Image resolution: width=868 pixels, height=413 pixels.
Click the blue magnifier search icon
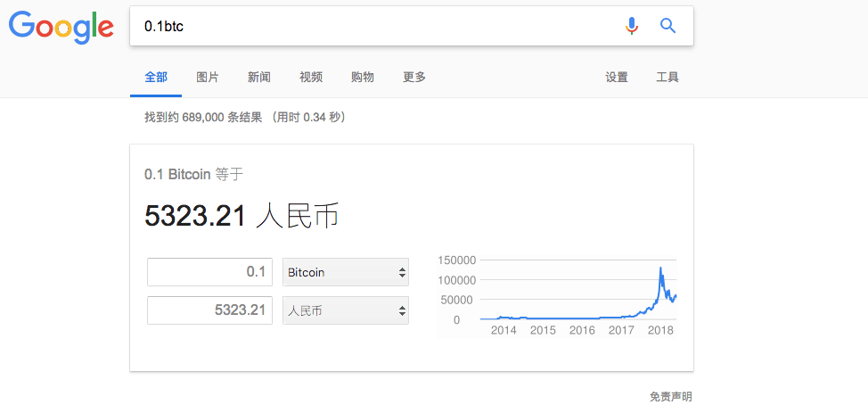668,26
